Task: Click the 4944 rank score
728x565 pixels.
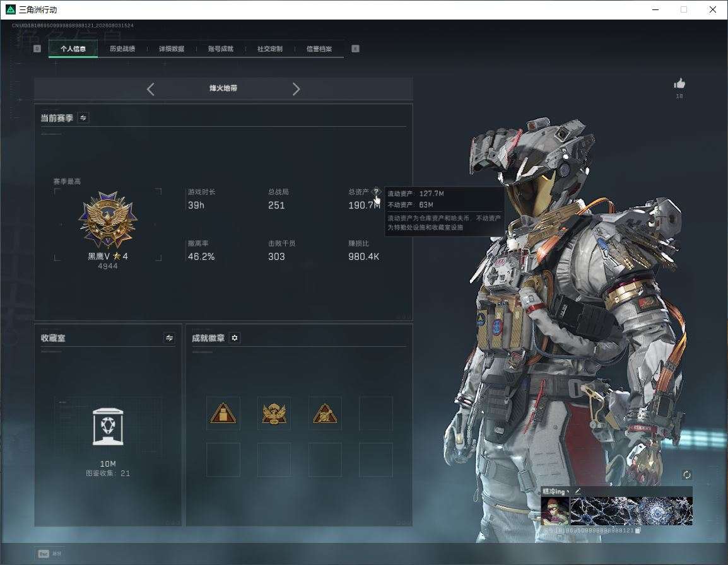Action: pos(108,266)
